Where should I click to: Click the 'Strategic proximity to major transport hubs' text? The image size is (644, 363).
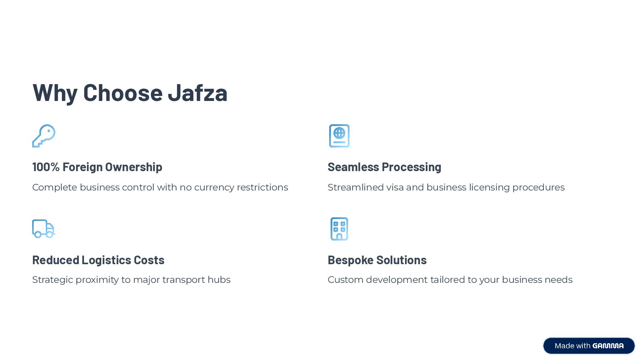pos(131,280)
